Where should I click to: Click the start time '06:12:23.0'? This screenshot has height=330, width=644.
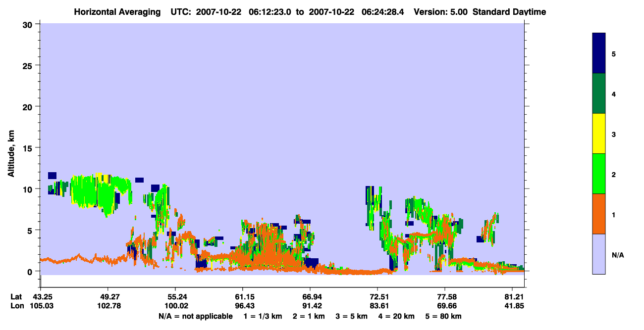point(269,12)
